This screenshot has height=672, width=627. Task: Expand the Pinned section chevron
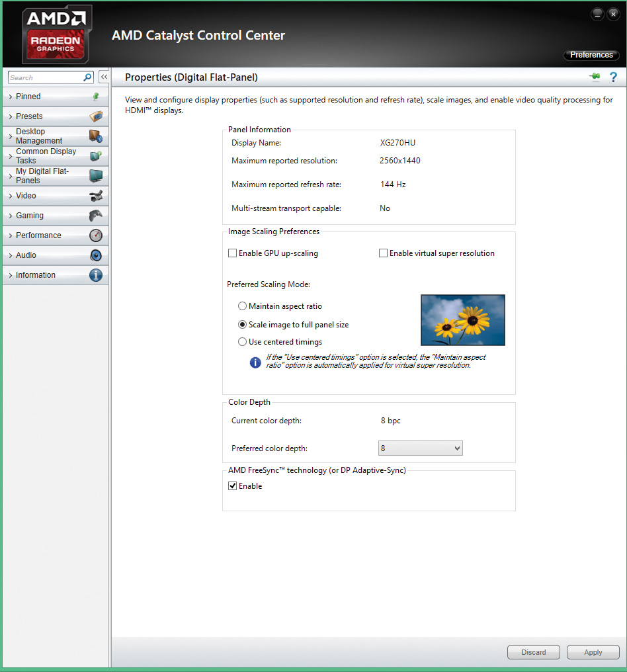tap(11, 97)
